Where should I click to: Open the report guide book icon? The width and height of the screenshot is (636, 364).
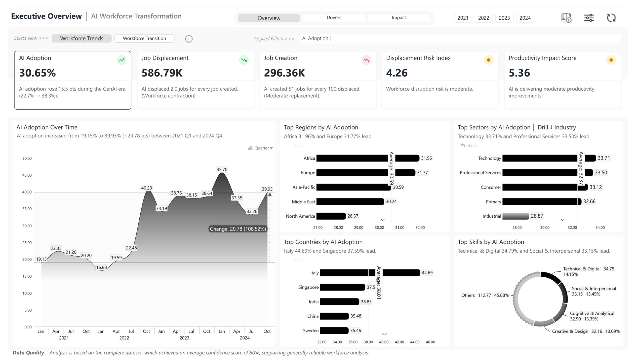click(x=566, y=18)
